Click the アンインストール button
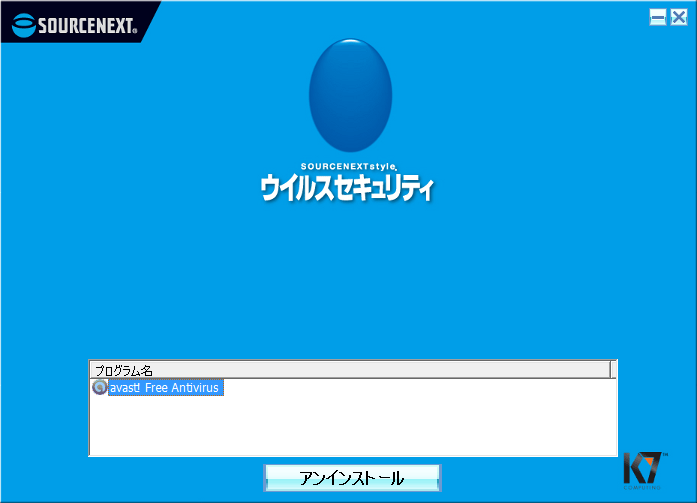697x503 pixels. [352, 478]
